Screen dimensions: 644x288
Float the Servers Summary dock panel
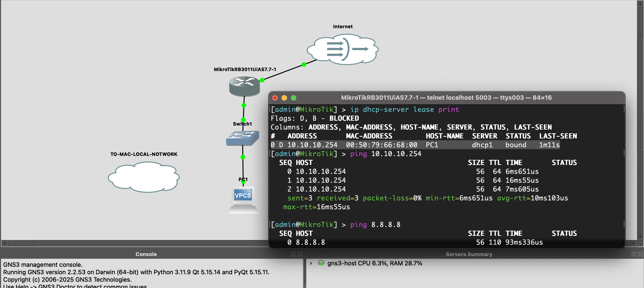(x=634, y=254)
